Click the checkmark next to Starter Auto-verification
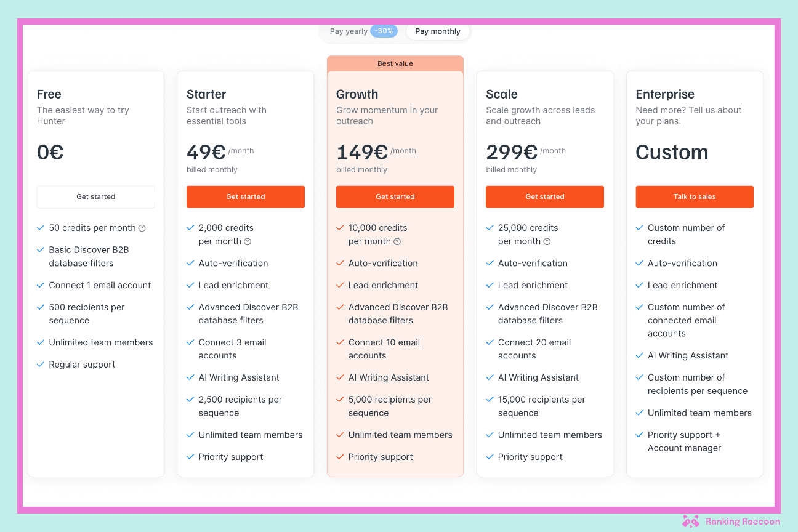This screenshot has height=532, width=798. point(190,264)
